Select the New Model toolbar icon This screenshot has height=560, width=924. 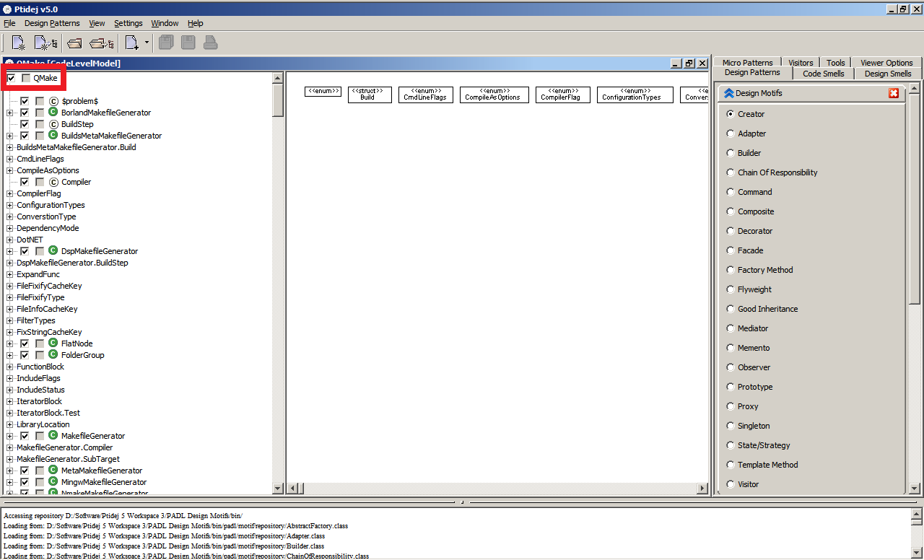coord(17,42)
